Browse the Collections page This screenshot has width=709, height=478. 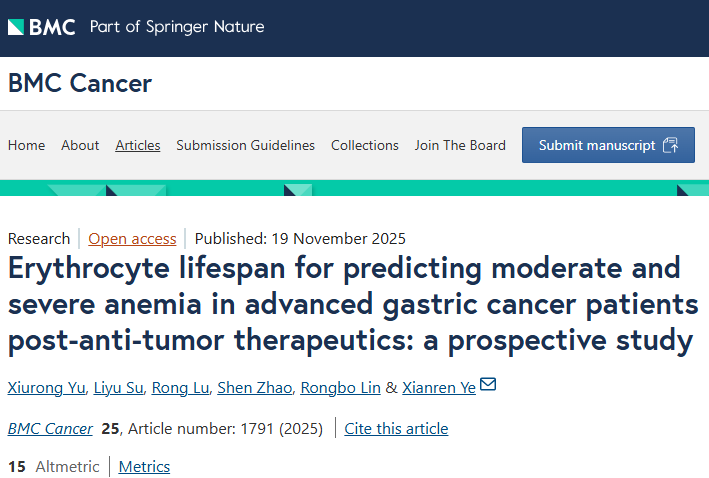365,145
